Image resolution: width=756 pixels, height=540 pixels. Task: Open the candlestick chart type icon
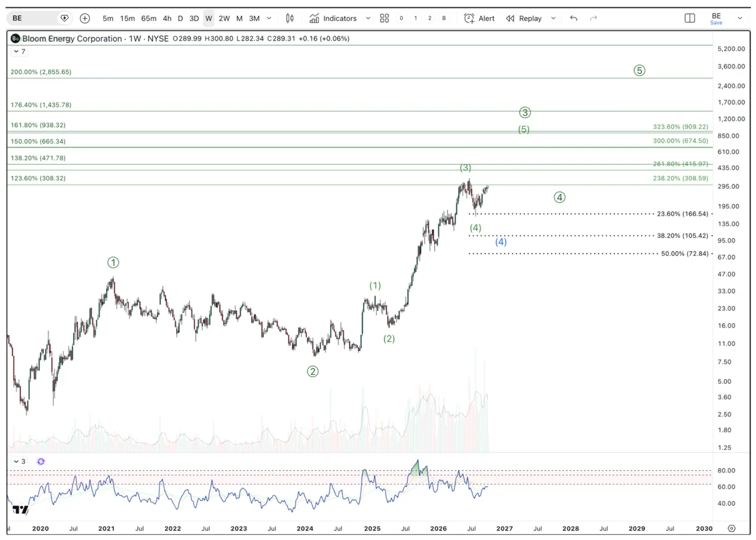289,18
